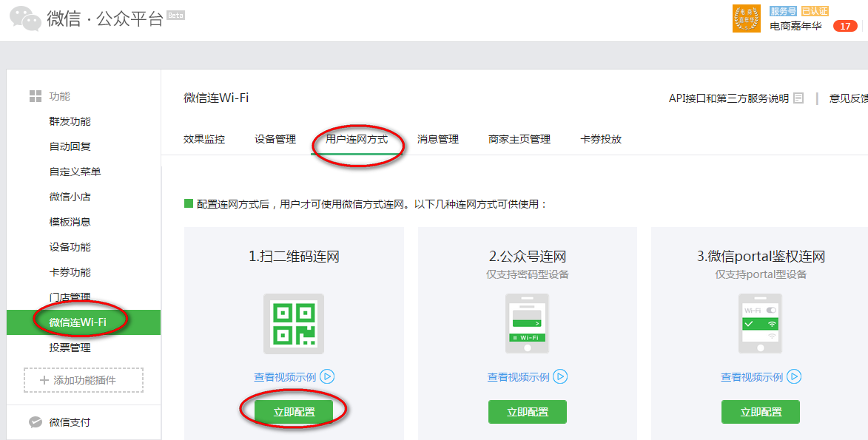This screenshot has width=868, height=440.
Task: Click the 3.微信portal鉴权连网 heading
Action: pyautogui.click(x=761, y=257)
